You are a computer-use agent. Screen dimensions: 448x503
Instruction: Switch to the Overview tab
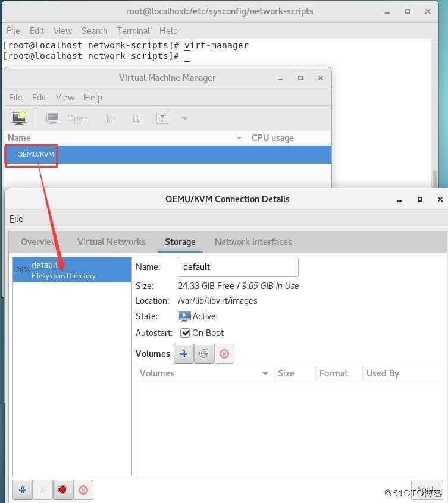click(x=39, y=242)
